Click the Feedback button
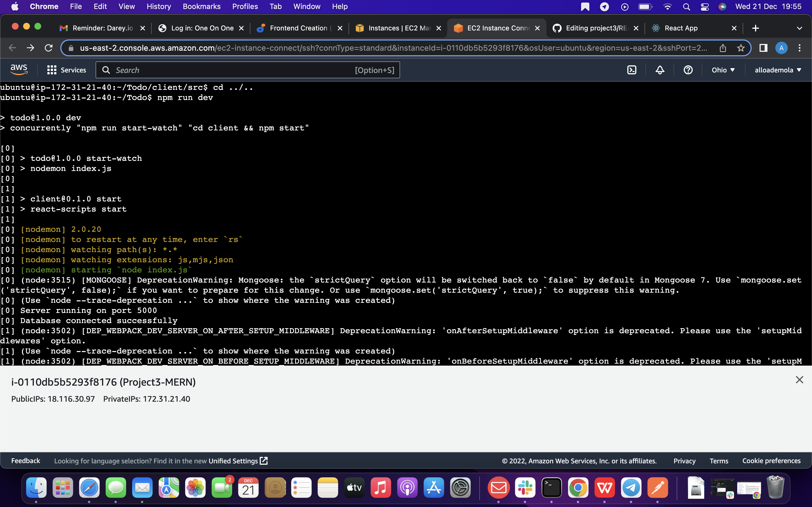This screenshot has width=812, height=507. [25, 461]
